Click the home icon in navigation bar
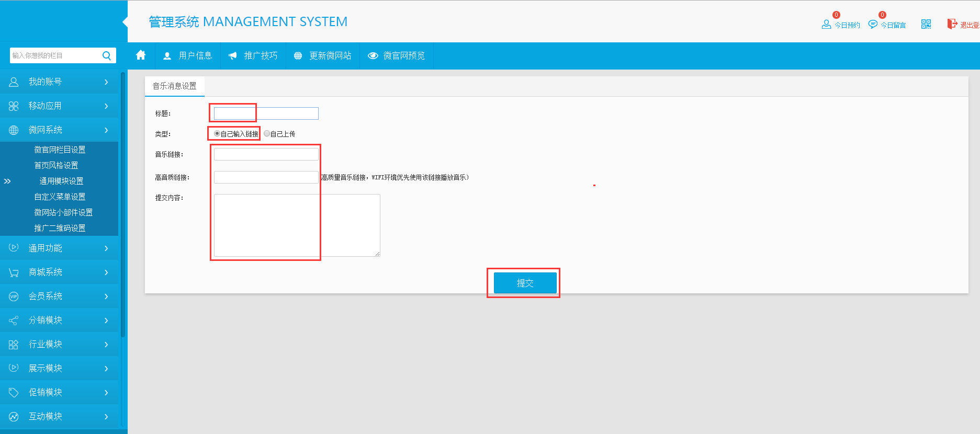The width and height of the screenshot is (980, 434). point(141,55)
